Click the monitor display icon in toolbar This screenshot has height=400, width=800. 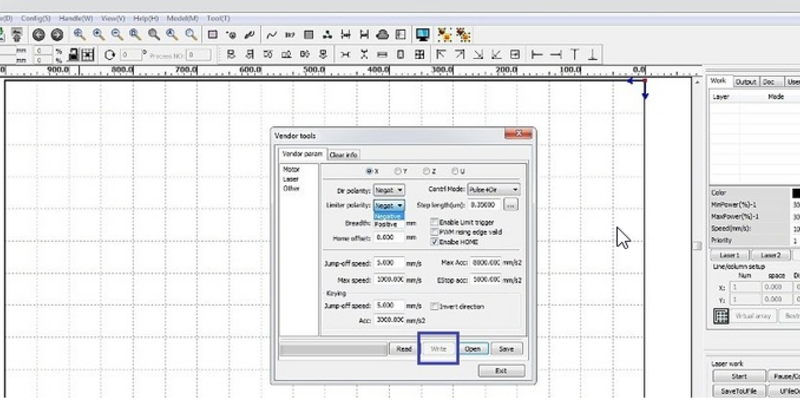422,34
